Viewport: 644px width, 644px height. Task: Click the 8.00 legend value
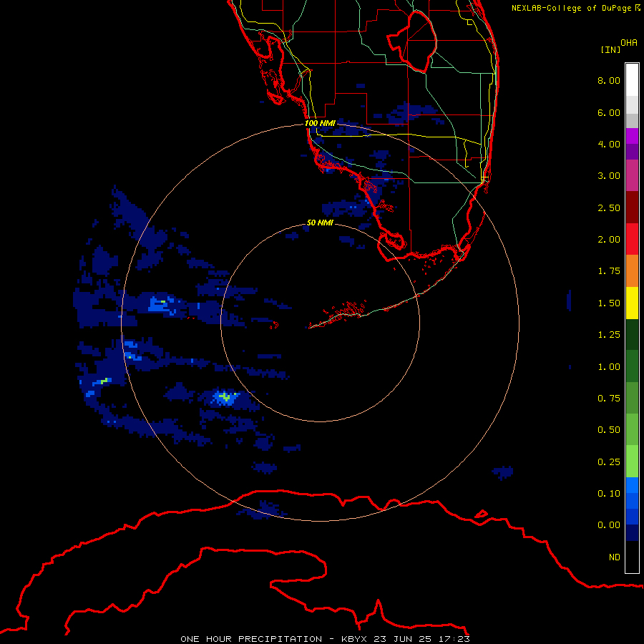(609, 80)
